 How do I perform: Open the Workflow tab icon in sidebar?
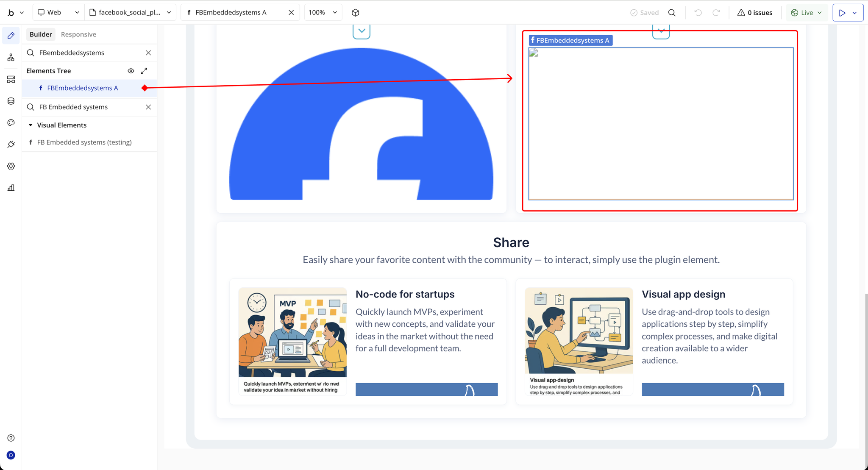point(11,57)
